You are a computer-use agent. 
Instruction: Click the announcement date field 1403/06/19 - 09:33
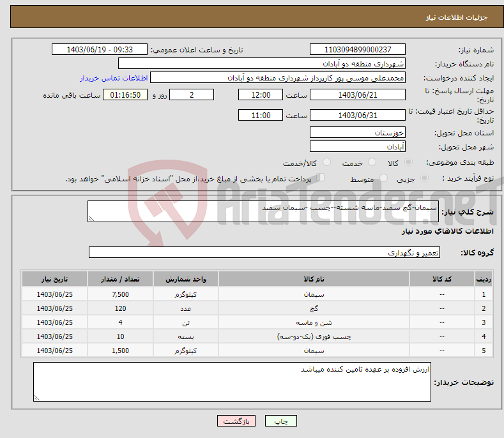pyautogui.click(x=100, y=50)
